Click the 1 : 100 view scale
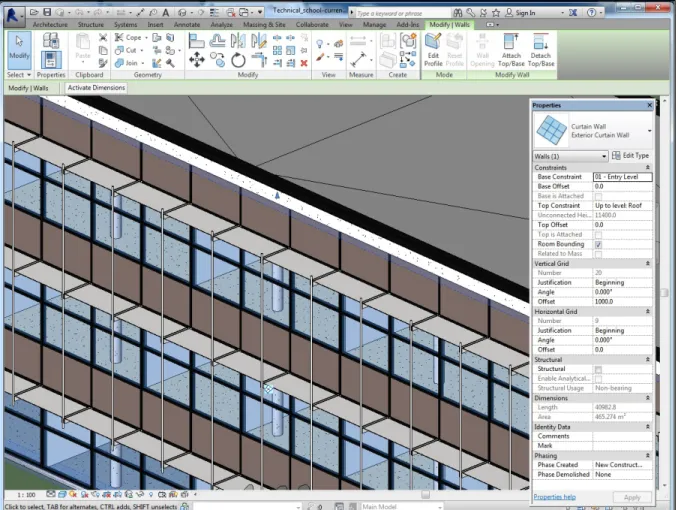Viewport: 678px width, 510px height. point(26,495)
